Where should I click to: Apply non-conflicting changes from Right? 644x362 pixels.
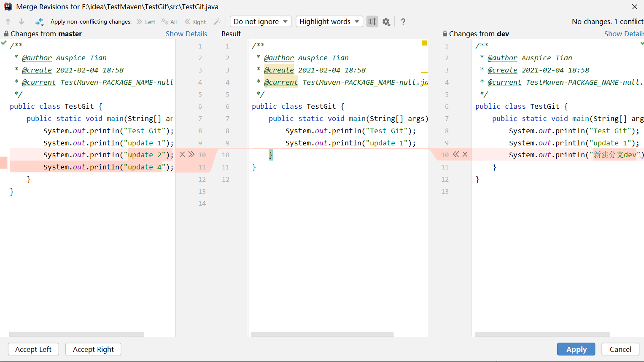pyautogui.click(x=195, y=21)
